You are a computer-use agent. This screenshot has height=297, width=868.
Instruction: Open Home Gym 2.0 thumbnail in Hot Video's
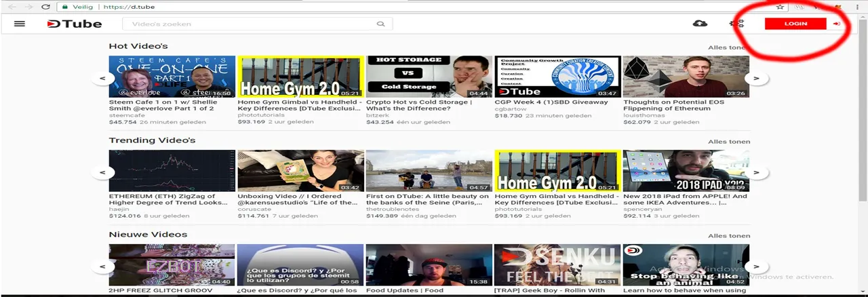point(300,77)
